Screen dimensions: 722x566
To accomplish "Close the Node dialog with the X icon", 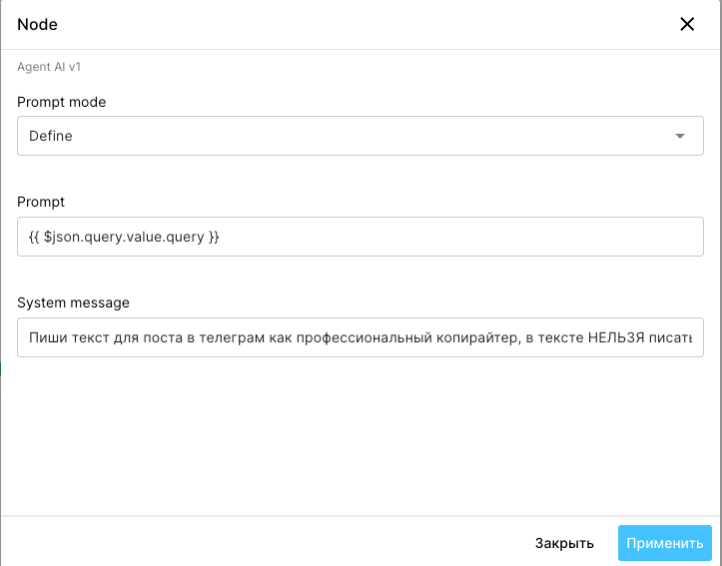I will [x=687, y=24].
